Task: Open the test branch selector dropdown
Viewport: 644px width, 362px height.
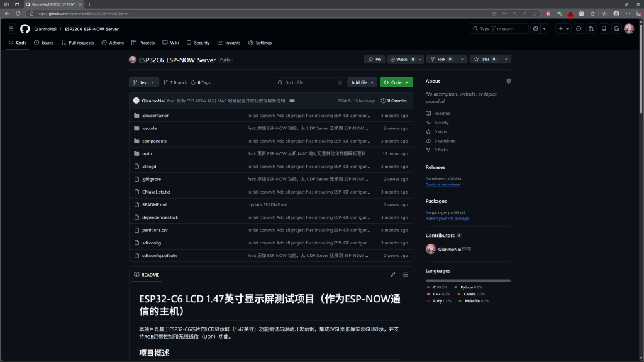Action: 144,82
